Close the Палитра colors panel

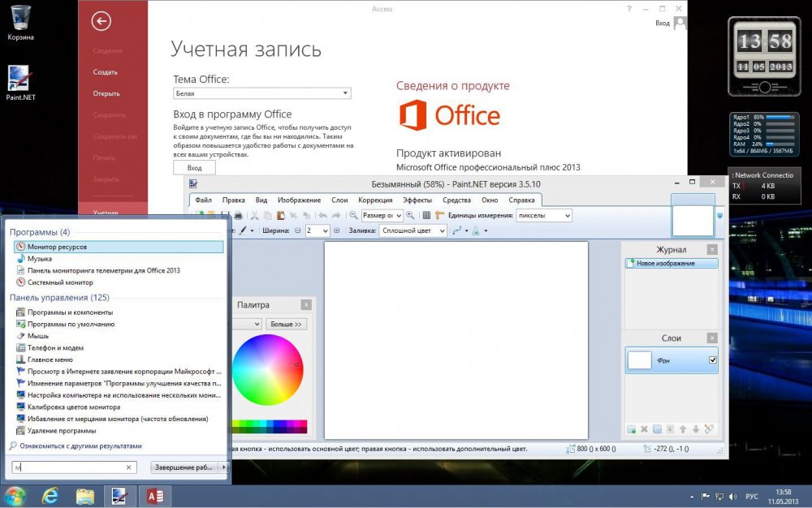(306, 304)
